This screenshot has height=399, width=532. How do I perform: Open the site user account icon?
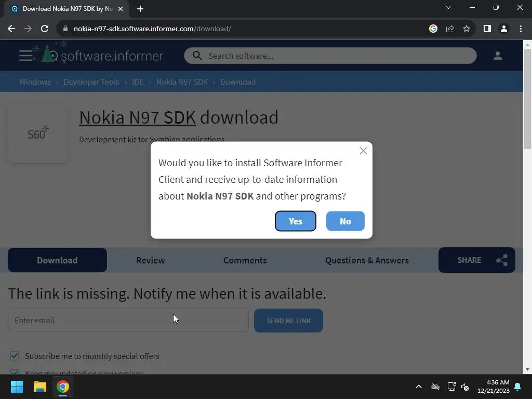(x=497, y=56)
